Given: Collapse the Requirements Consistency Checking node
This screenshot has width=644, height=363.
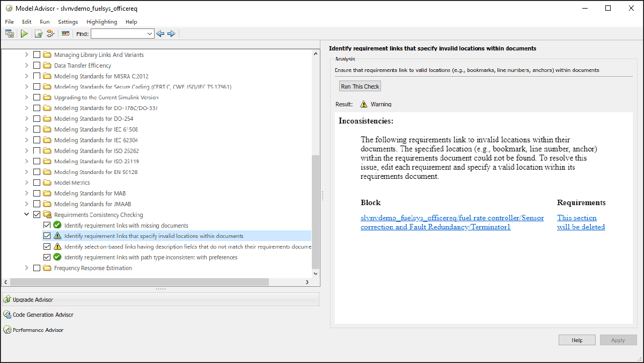Looking at the screenshot, I should click(26, 215).
